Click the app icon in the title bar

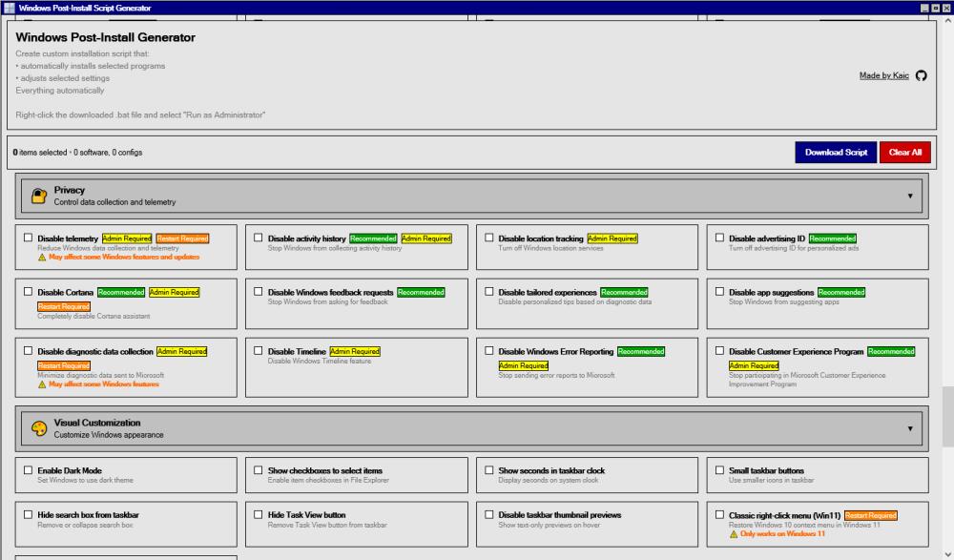pyautogui.click(x=10, y=8)
